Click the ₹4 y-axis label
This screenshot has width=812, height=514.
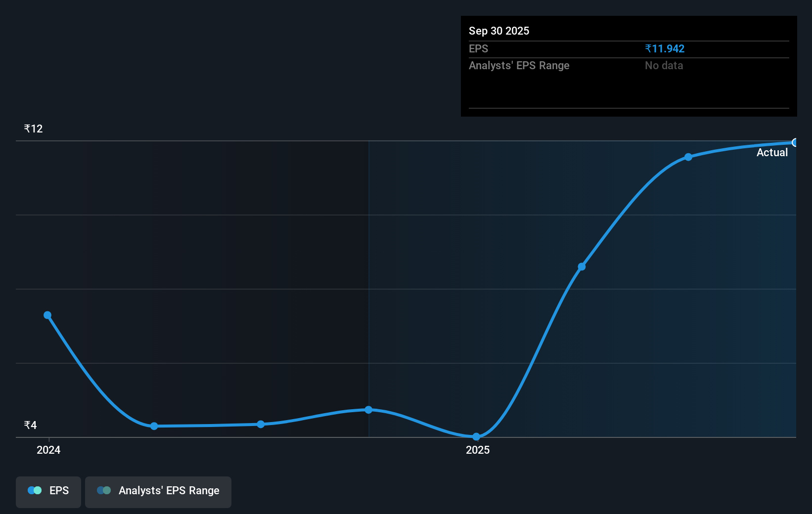pos(30,426)
